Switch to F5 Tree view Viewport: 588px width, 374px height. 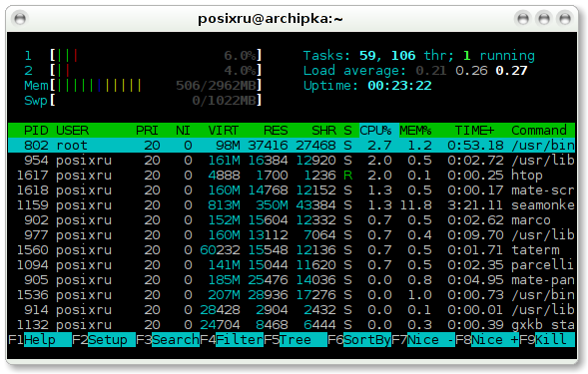(x=295, y=339)
